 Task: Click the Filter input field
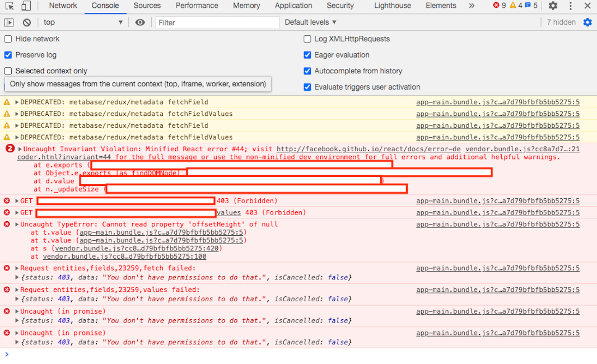pos(217,22)
